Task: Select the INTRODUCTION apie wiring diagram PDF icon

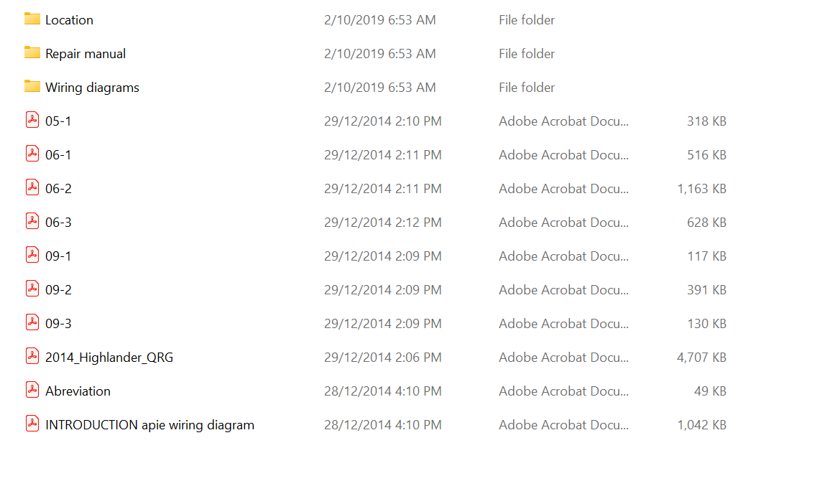Action: coord(32,424)
